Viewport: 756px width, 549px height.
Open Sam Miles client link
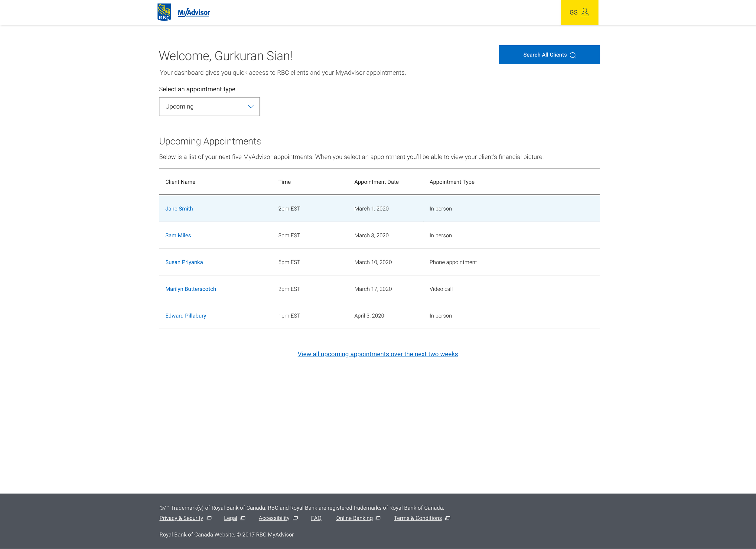[178, 235]
